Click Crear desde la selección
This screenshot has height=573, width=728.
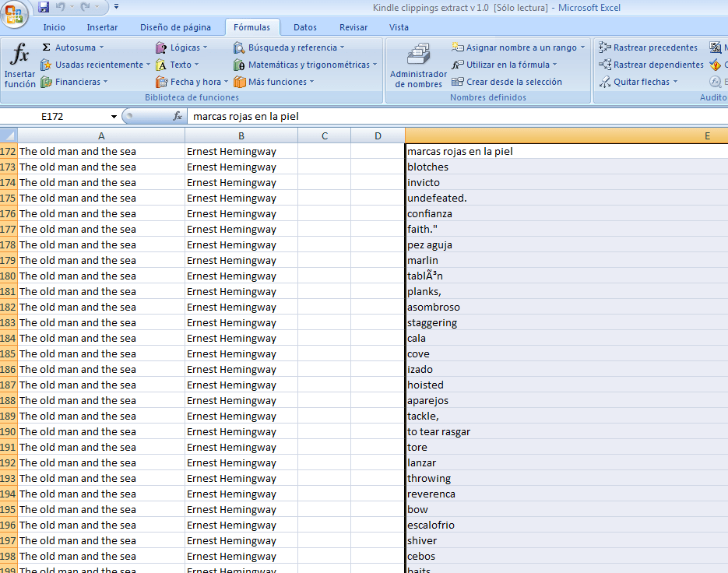point(507,82)
